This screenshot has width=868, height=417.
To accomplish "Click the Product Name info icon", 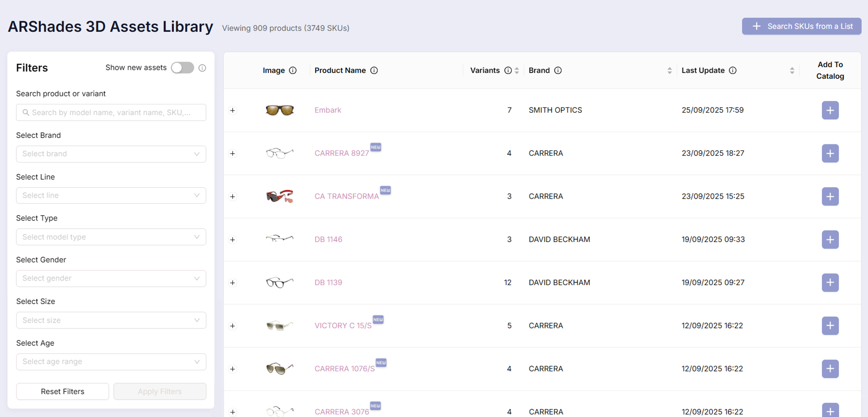I will pos(375,70).
